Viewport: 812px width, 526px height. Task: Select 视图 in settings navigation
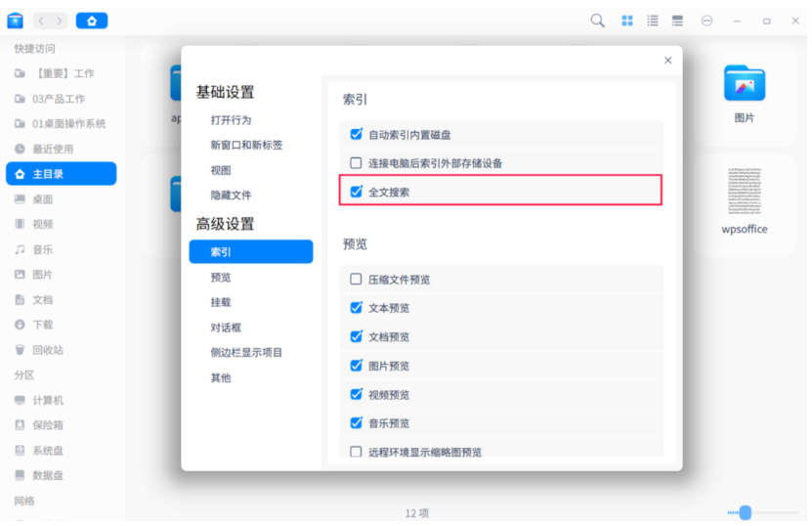(x=221, y=170)
